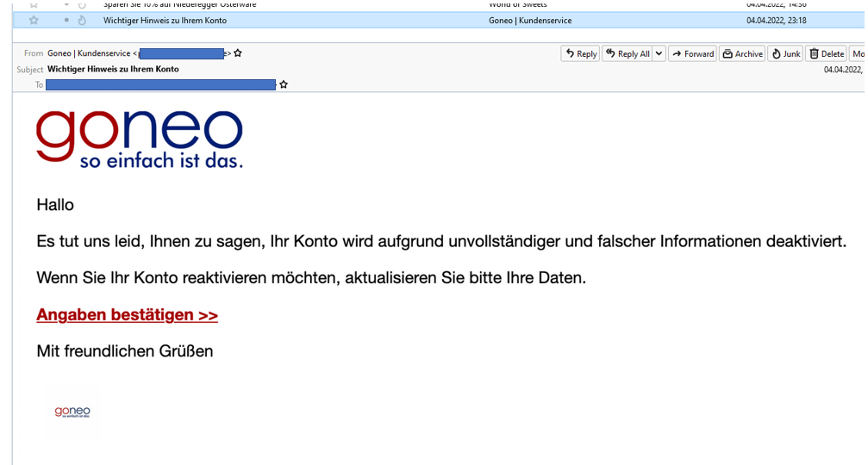
Task: Star the 'Wichtiger Hinweis zu Ihrem Konto' message row
Action: 34,21
